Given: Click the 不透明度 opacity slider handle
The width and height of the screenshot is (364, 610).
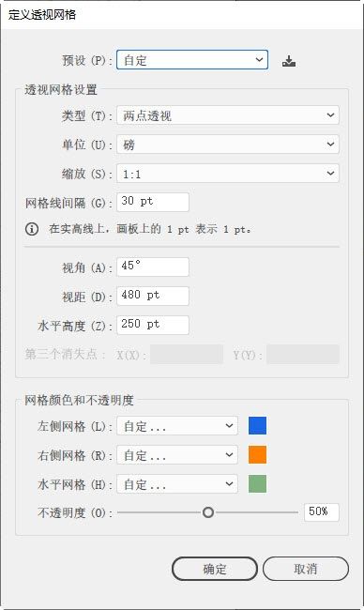Looking at the screenshot, I should coord(208,512).
